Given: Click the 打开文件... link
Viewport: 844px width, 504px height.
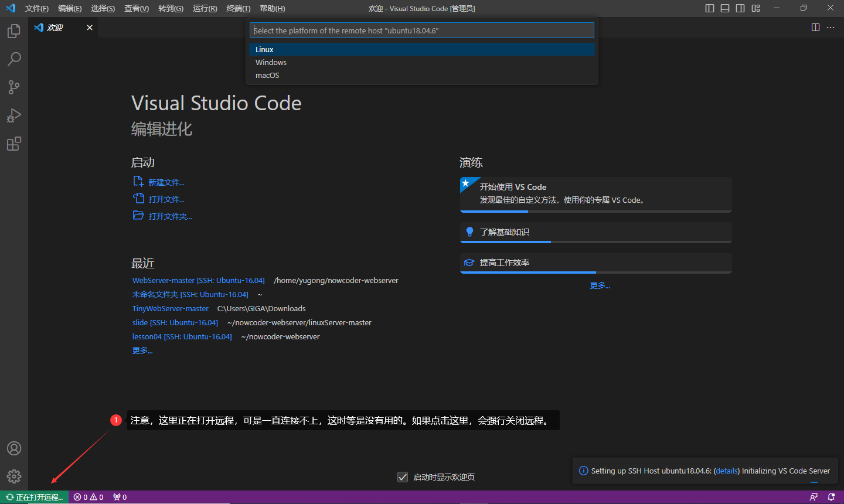Looking at the screenshot, I should (x=166, y=199).
